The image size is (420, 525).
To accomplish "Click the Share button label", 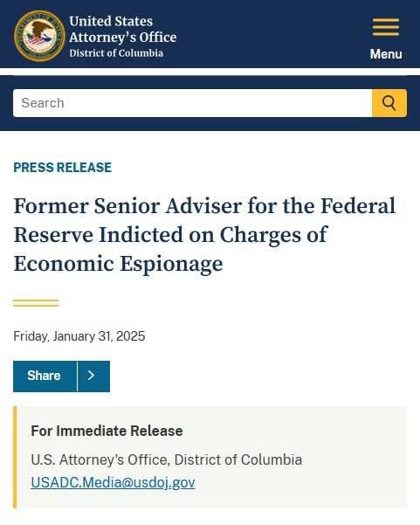I will [45, 376].
